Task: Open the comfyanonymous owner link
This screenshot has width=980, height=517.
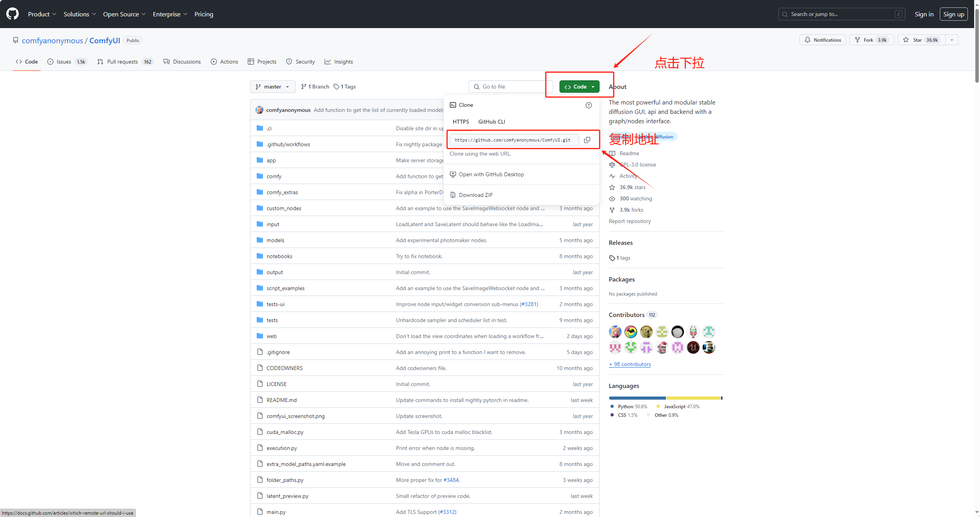Action: tap(52, 41)
